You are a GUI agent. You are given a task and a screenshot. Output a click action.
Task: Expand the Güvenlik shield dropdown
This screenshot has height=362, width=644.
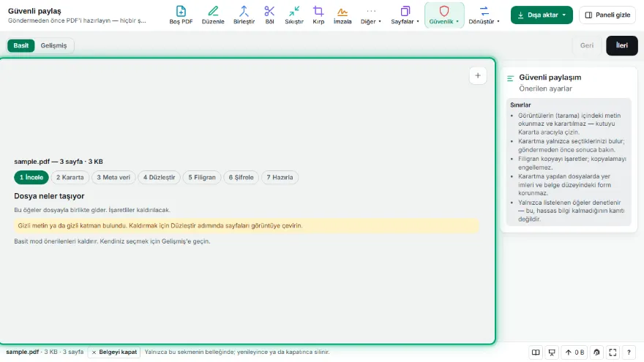(x=444, y=15)
